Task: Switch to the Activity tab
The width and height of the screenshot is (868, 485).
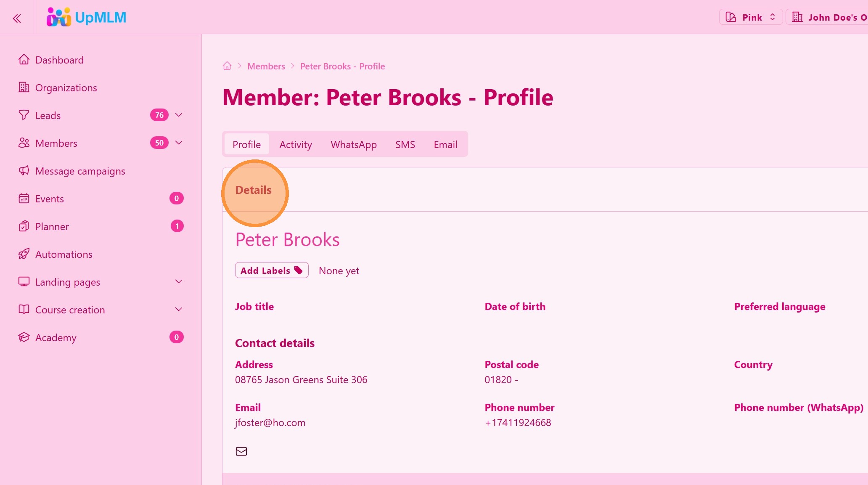Action: [x=296, y=145]
